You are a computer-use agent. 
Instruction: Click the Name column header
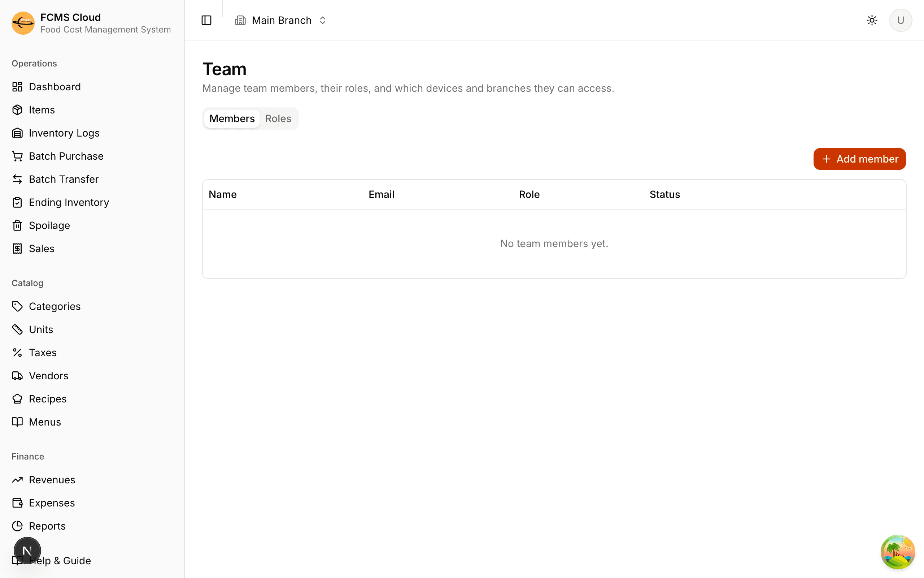pos(223,195)
